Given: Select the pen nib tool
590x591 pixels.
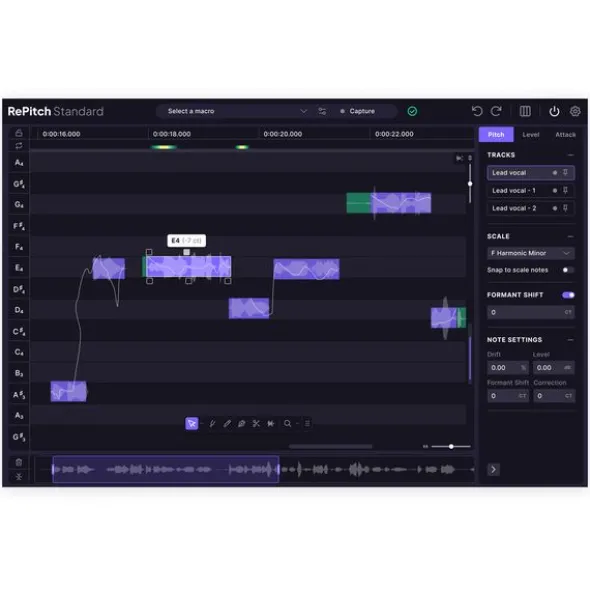Looking at the screenshot, I should [241, 424].
